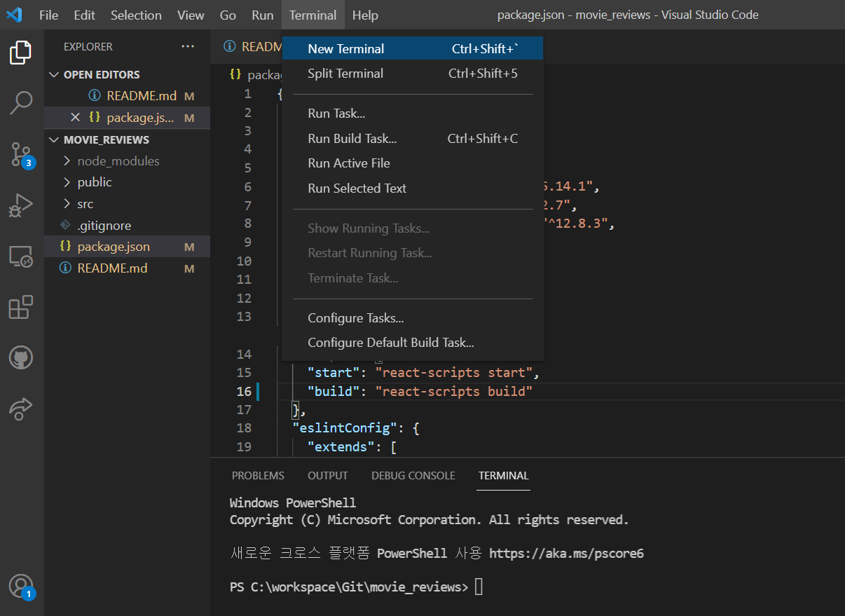Image resolution: width=845 pixels, height=616 pixels.
Task: Select Run Build Task... menu entry
Action: 413,139
